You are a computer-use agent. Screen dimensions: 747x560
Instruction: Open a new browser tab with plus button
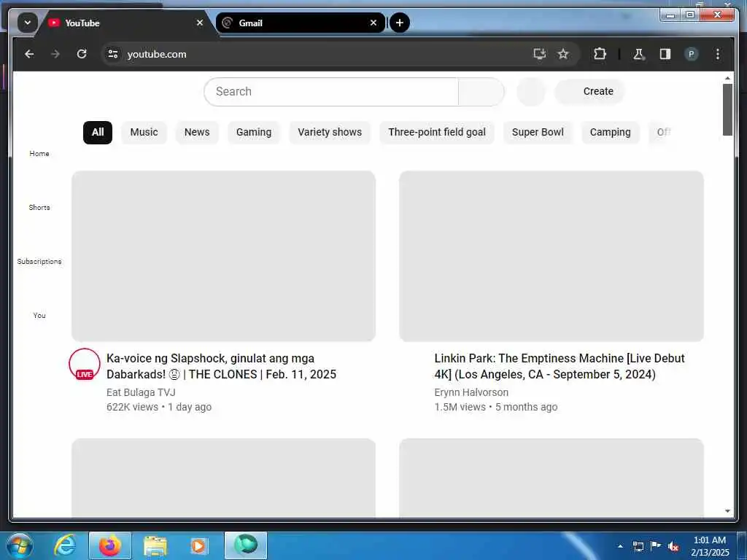pyautogui.click(x=400, y=23)
